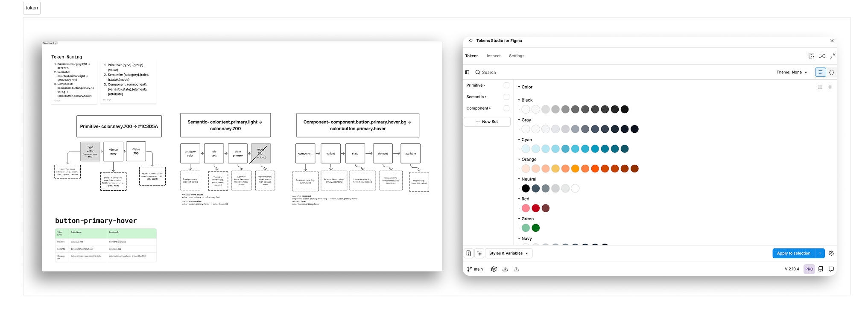Select the darkest Orange swatch
The image size is (868, 315).
[x=634, y=169]
